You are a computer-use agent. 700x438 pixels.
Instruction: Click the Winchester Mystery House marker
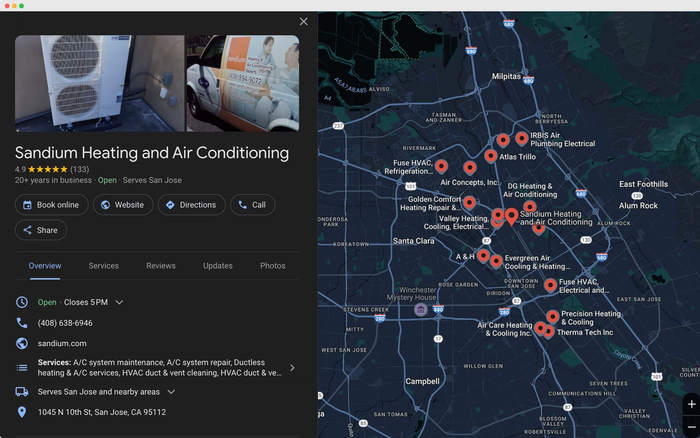pyautogui.click(x=421, y=309)
